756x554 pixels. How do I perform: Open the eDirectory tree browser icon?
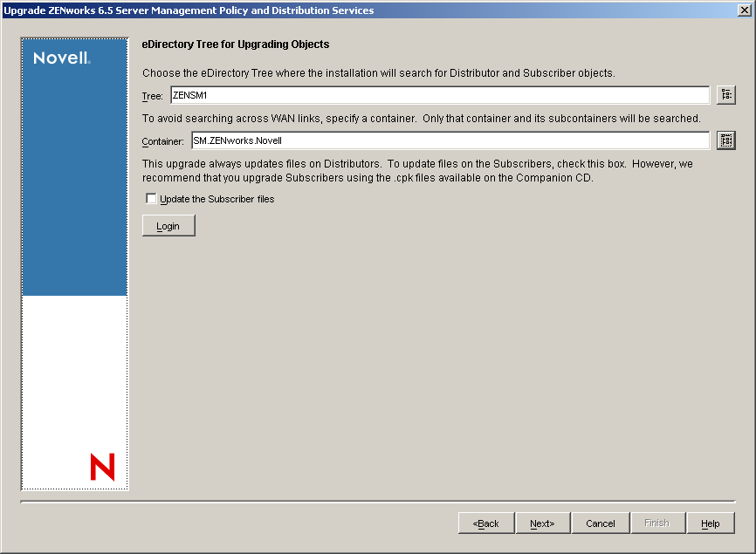(x=726, y=94)
